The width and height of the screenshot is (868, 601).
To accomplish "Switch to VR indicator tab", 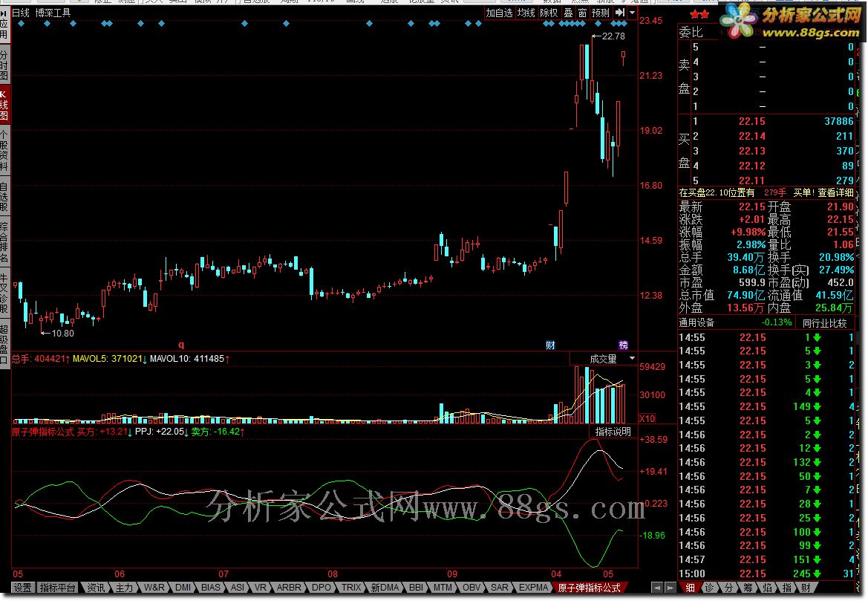I will click(x=260, y=588).
